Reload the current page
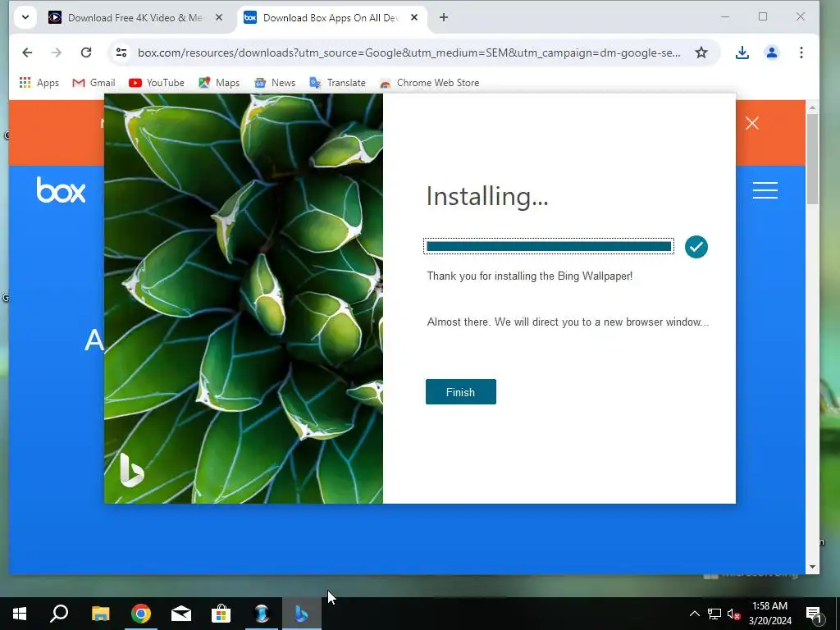840x630 pixels. click(85, 52)
